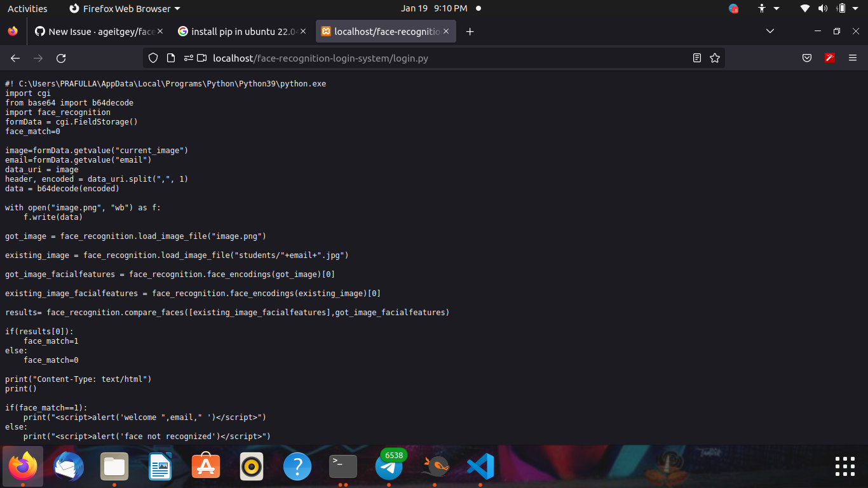Launch Visual Studio Code from the dock

coord(480,466)
